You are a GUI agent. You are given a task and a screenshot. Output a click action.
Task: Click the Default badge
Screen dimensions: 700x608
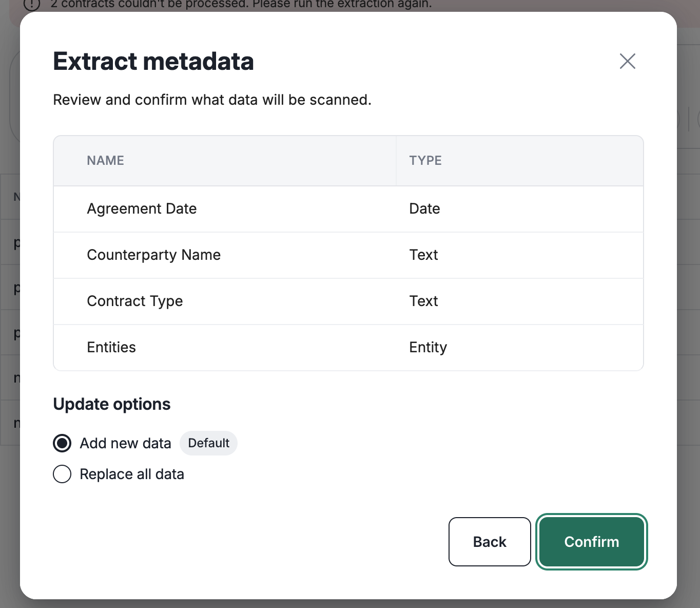[208, 443]
